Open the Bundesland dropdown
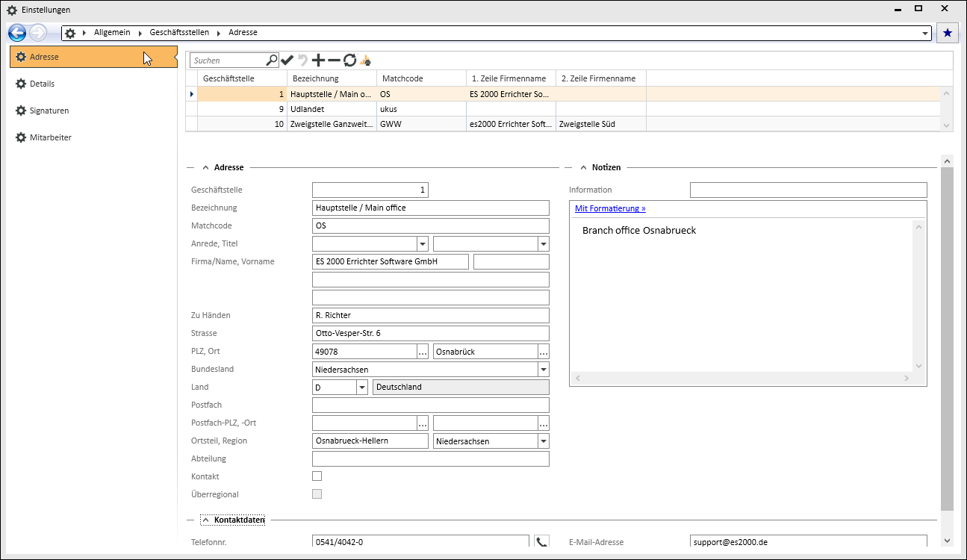The image size is (967, 560). click(543, 369)
